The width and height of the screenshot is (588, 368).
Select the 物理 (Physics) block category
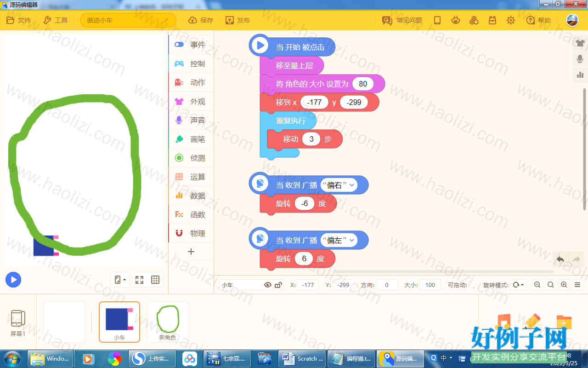click(x=191, y=233)
